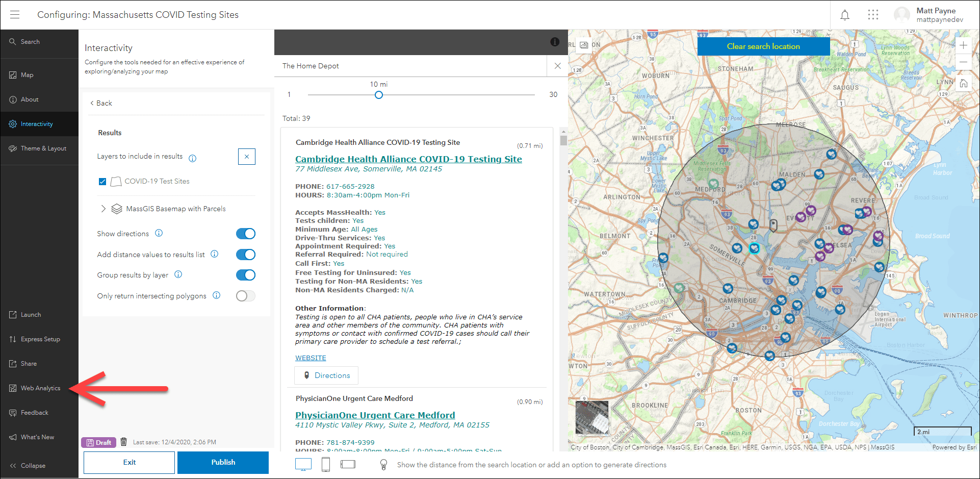Open the app info icon
The height and width of the screenshot is (479, 980).
pyautogui.click(x=555, y=42)
